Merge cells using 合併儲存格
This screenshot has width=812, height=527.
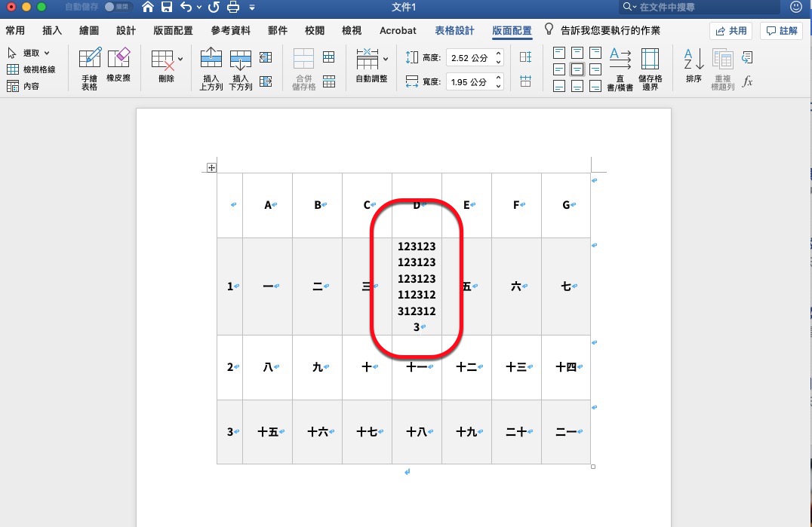pyautogui.click(x=303, y=67)
